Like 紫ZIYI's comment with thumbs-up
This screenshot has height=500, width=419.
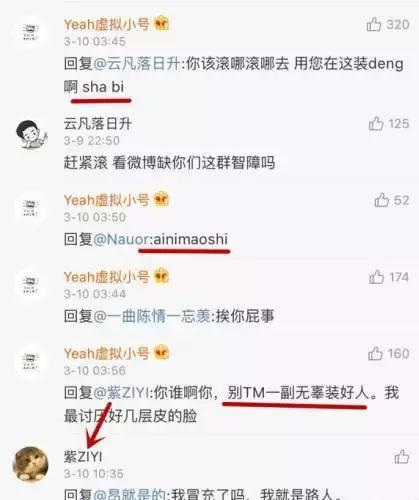[402, 457]
